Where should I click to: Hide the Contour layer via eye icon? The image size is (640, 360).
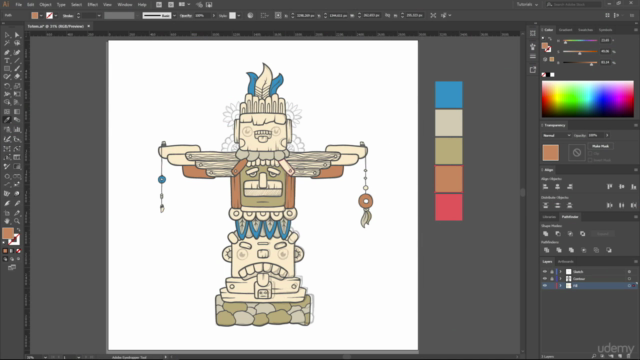(544, 279)
